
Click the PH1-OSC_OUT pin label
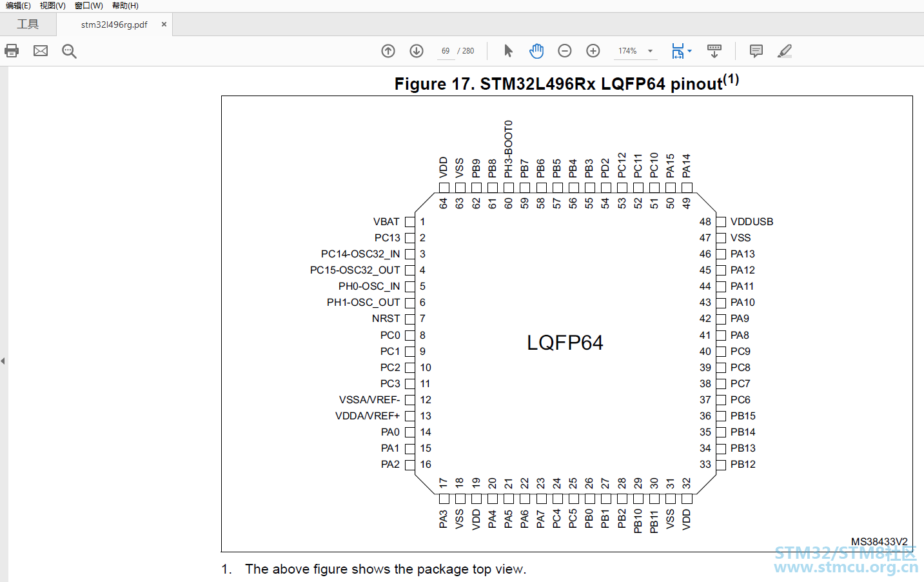coord(363,303)
